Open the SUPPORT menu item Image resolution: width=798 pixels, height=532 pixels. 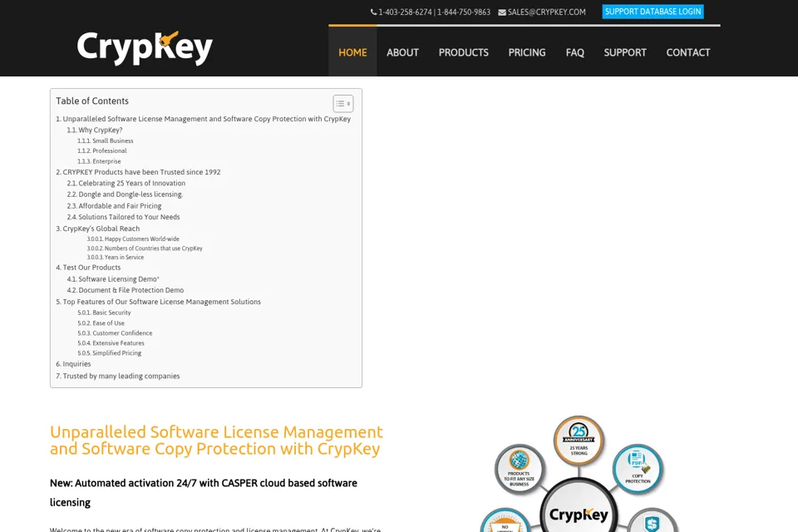[x=625, y=52]
